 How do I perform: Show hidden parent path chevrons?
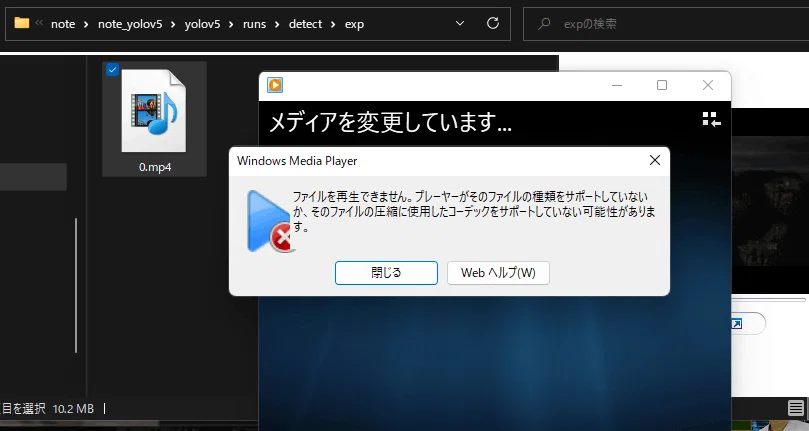(39, 23)
